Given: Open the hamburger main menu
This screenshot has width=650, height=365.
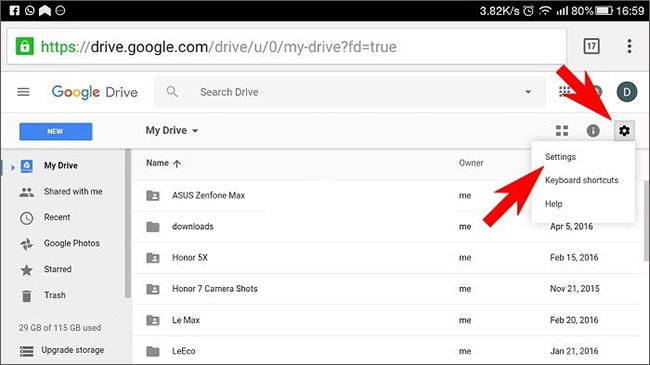Looking at the screenshot, I should (x=23, y=92).
